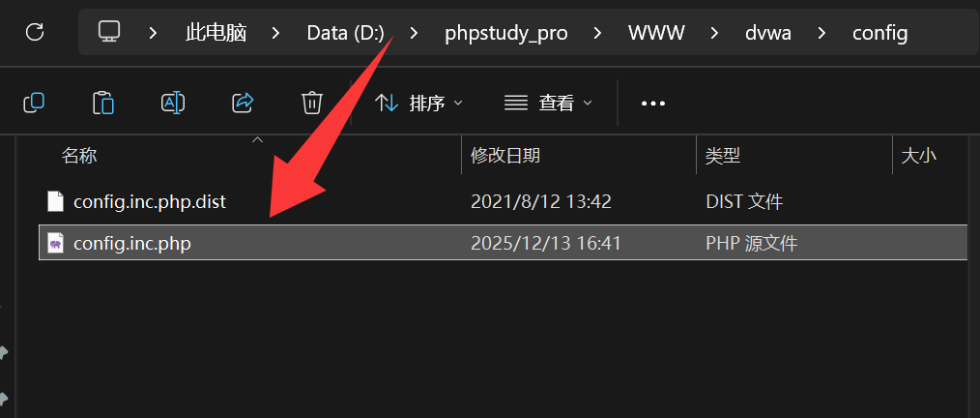The image size is (980, 418).
Task: Go to the WWW folder breadcrumb
Action: [656, 33]
